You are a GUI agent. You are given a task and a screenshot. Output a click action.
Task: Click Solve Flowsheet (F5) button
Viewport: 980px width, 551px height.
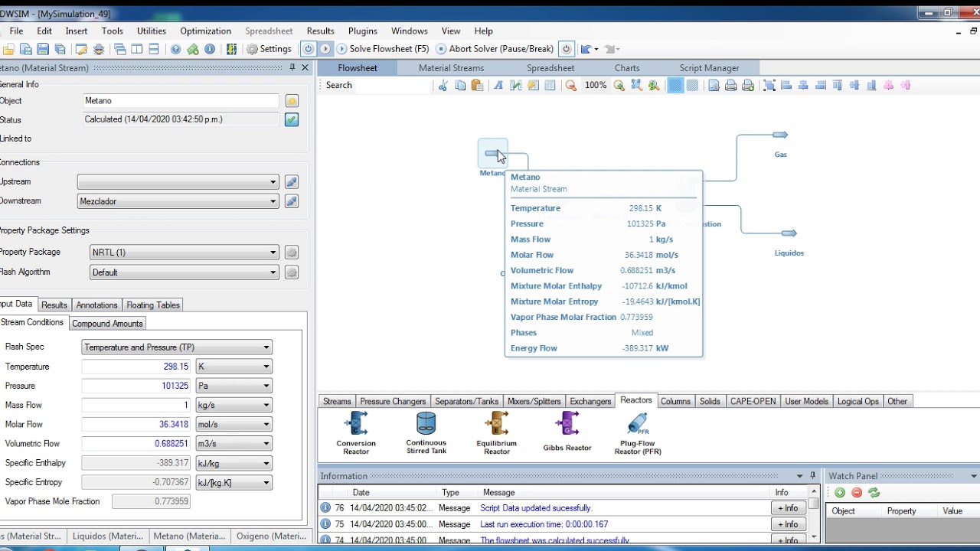382,49
